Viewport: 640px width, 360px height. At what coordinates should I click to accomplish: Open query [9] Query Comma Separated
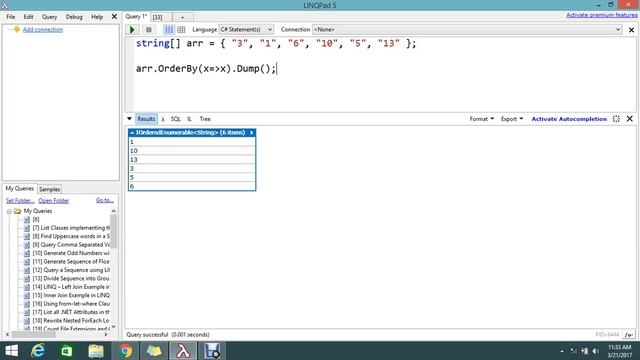pyautogui.click(x=71, y=244)
